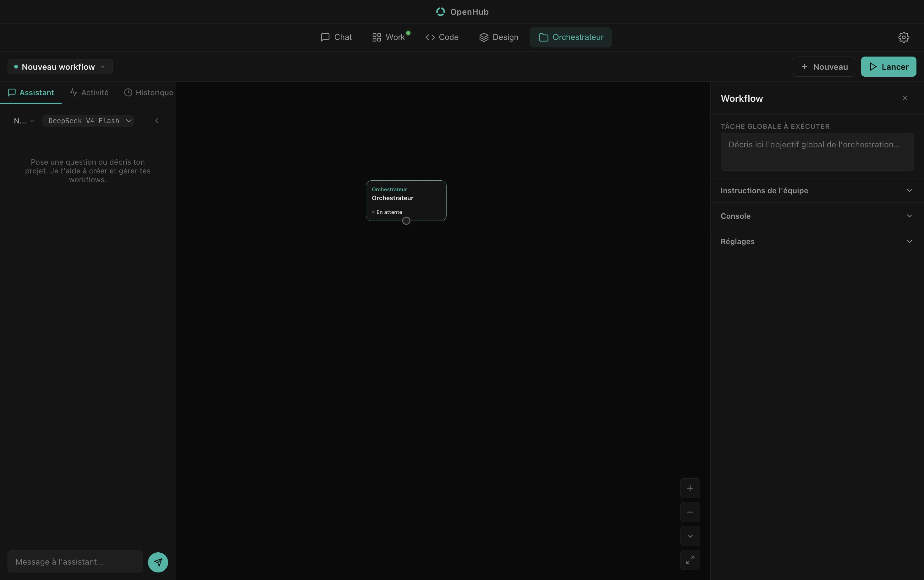Screen dimensions: 924x580
Task: Open the Activité panel tab
Action: 89,92
